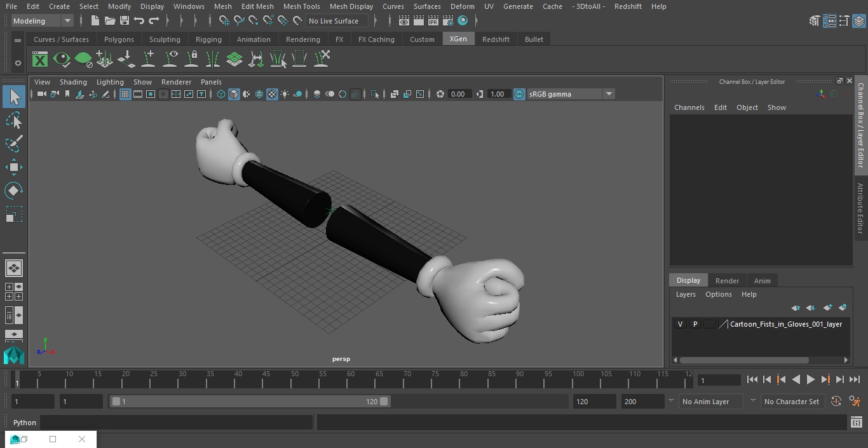The width and height of the screenshot is (868, 448).
Task: Click the Select tool arrow
Action: [x=14, y=97]
